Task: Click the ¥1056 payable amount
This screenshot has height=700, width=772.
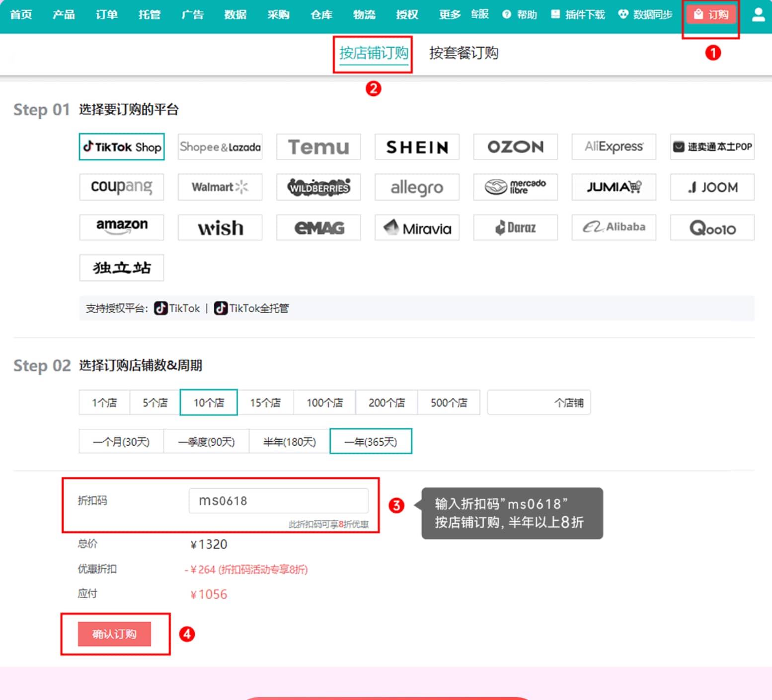Action: pos(209,594)
